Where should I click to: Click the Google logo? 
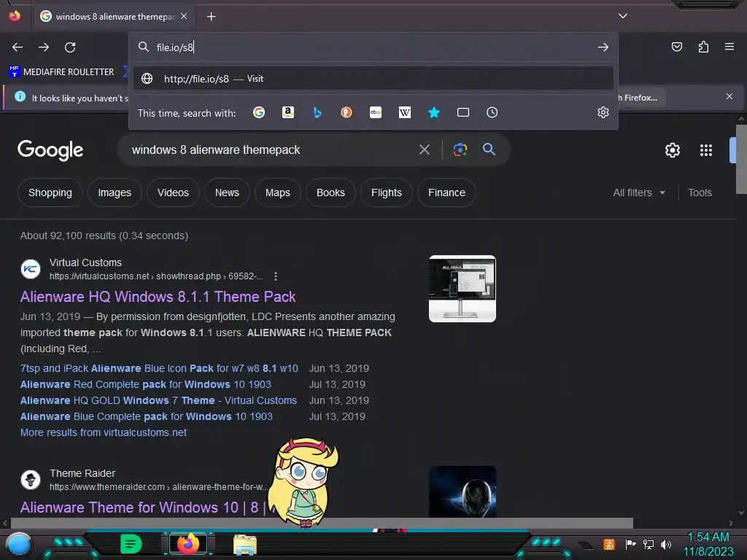(50, 150)
